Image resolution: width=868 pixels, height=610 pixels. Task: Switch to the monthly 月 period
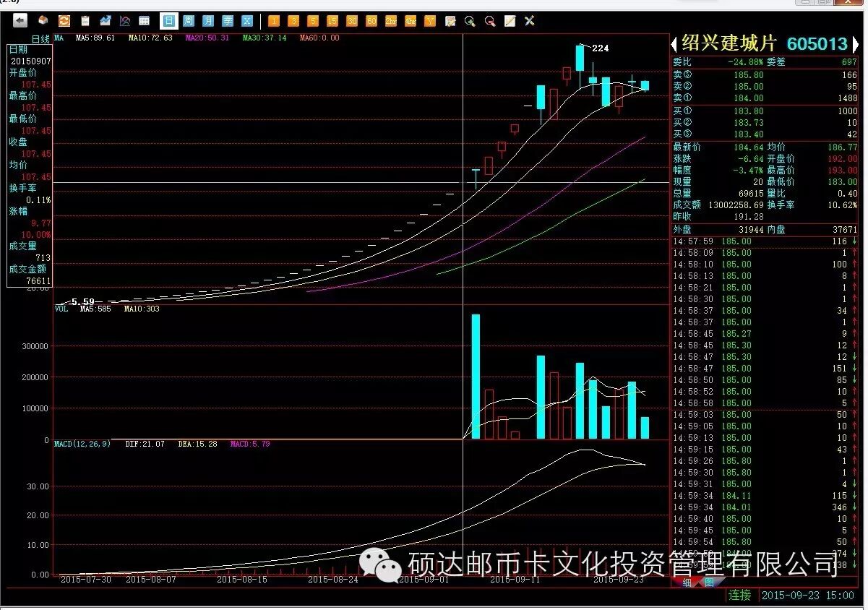208,21
